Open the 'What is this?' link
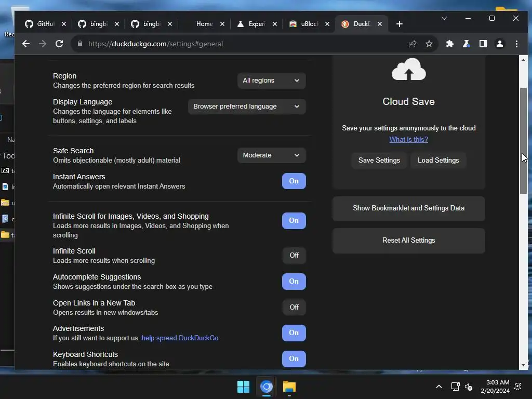The image size is (532, 399). point(408,139)
